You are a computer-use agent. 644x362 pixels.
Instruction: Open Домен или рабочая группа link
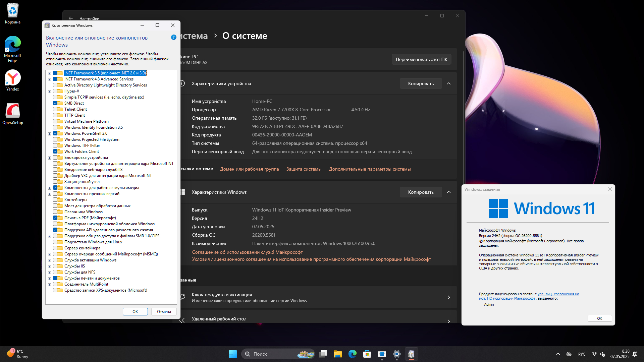(x=249, y=169)
